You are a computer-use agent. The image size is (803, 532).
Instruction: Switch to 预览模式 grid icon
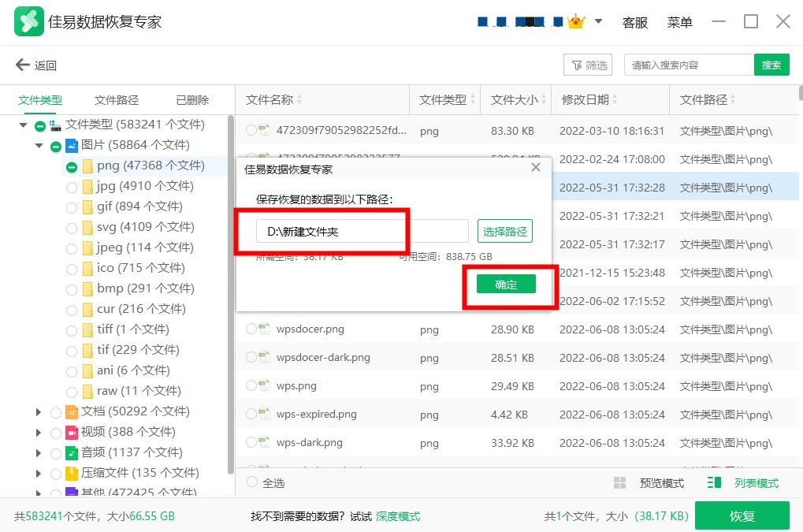[619, 483]
